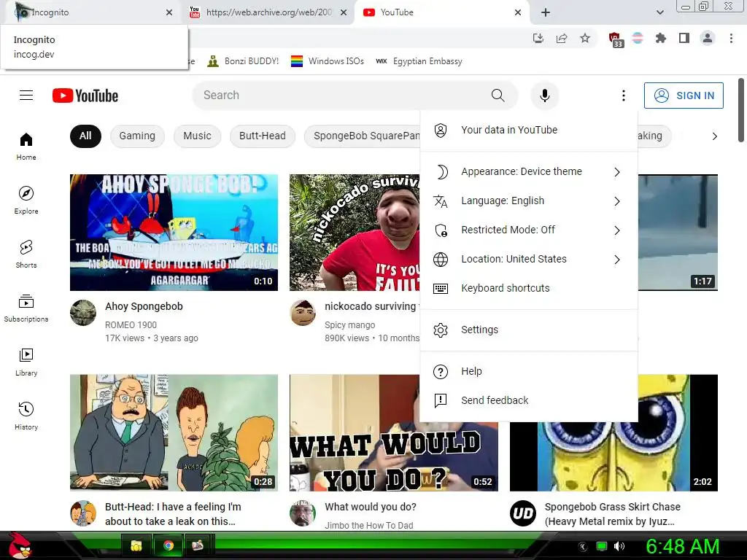Open the Chrome three-dot menu

(x=731, y=38)
